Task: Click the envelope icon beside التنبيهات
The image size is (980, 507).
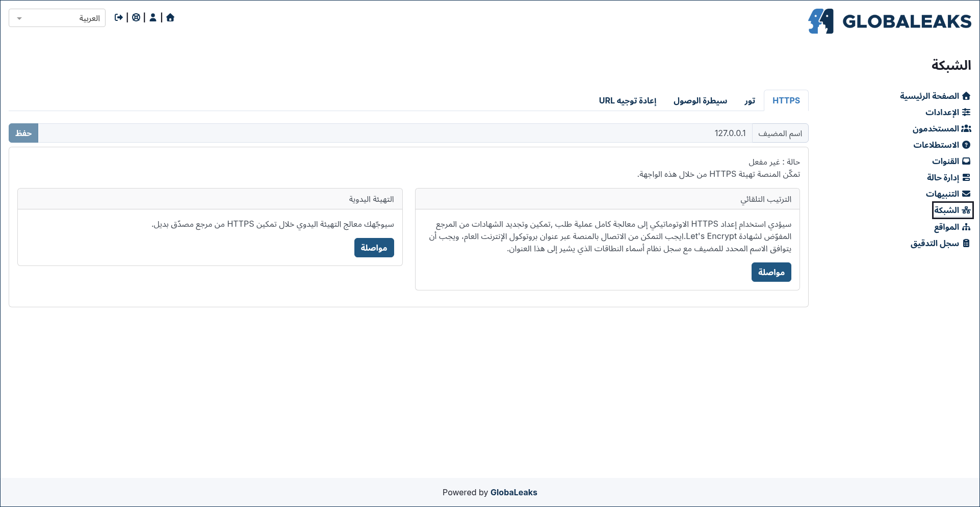Action: tap(966, 194)
